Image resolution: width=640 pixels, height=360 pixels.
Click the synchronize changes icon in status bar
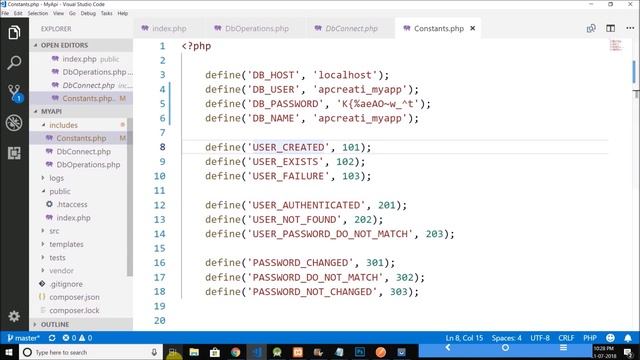tap(52, 338)
